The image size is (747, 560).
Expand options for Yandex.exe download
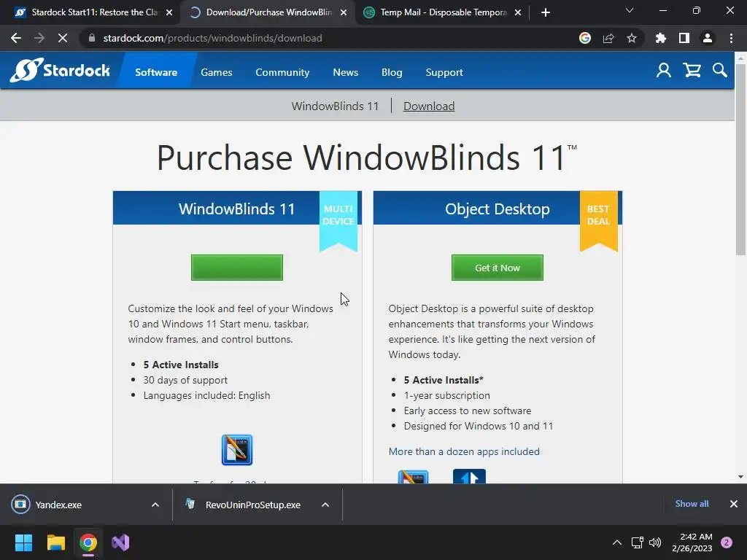[x=155, y=505]
